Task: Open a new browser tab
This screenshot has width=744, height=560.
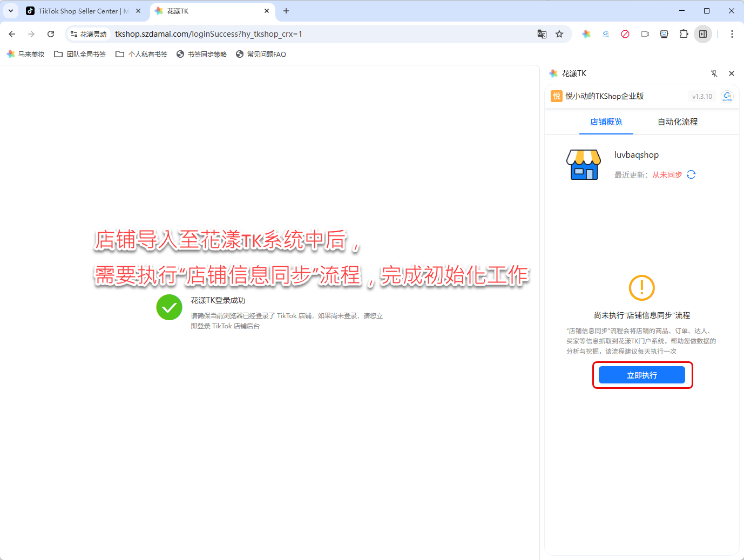Action: (286, 11)
